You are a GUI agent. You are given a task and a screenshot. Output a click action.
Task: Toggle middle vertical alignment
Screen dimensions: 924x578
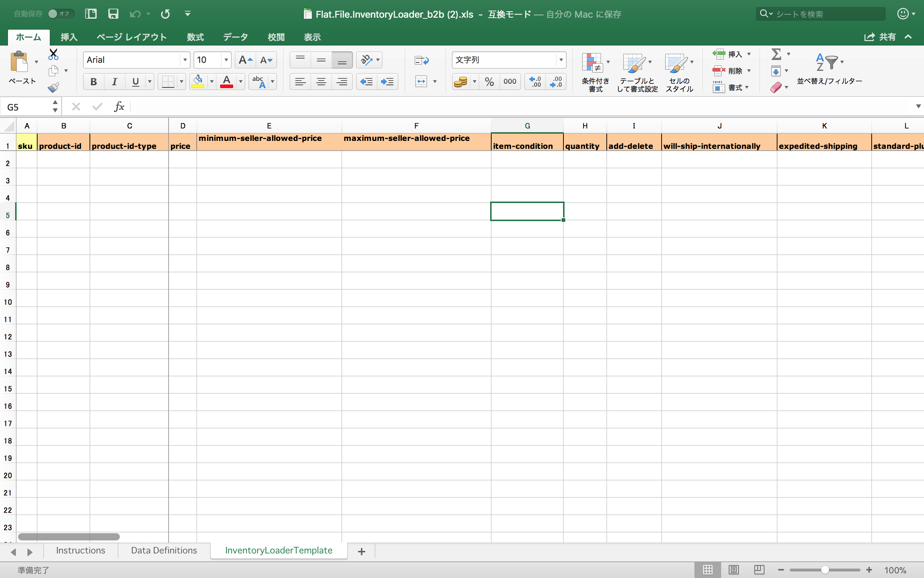point(321,60)
